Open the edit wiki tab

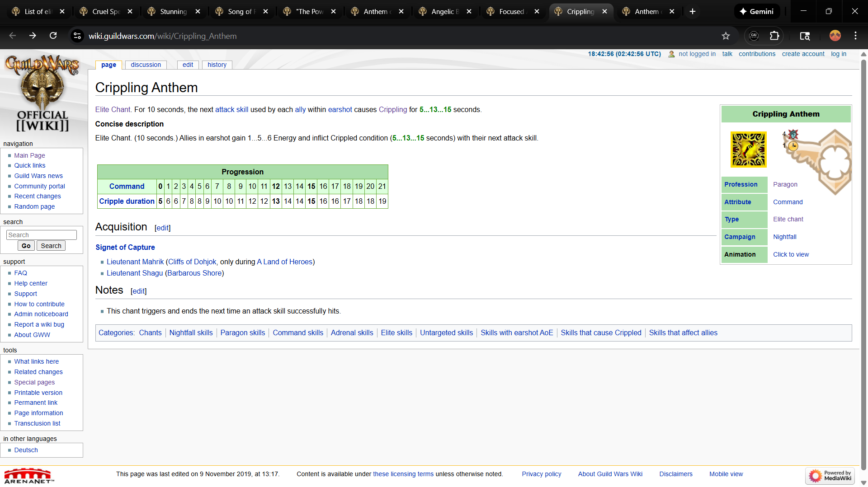coord(188,65)
